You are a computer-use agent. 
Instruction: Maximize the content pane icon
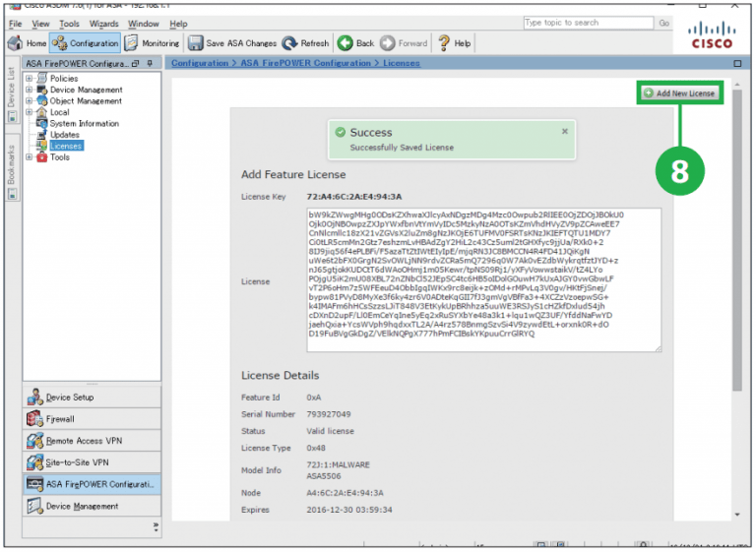[737, 63]
